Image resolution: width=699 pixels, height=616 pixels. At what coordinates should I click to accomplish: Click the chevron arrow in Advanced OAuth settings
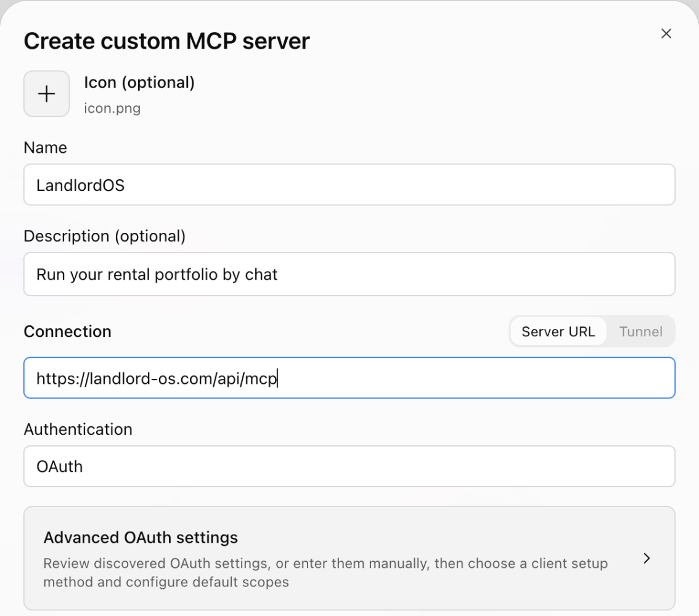647,558
